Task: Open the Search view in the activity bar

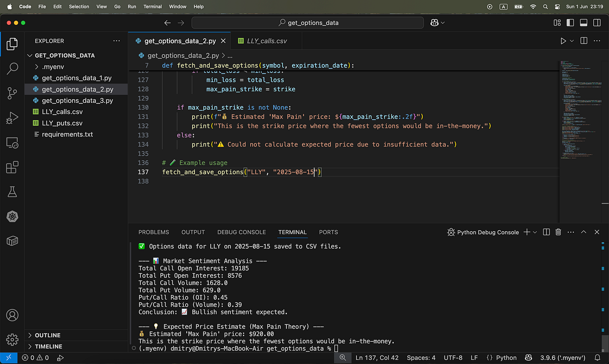Action: 12,68
